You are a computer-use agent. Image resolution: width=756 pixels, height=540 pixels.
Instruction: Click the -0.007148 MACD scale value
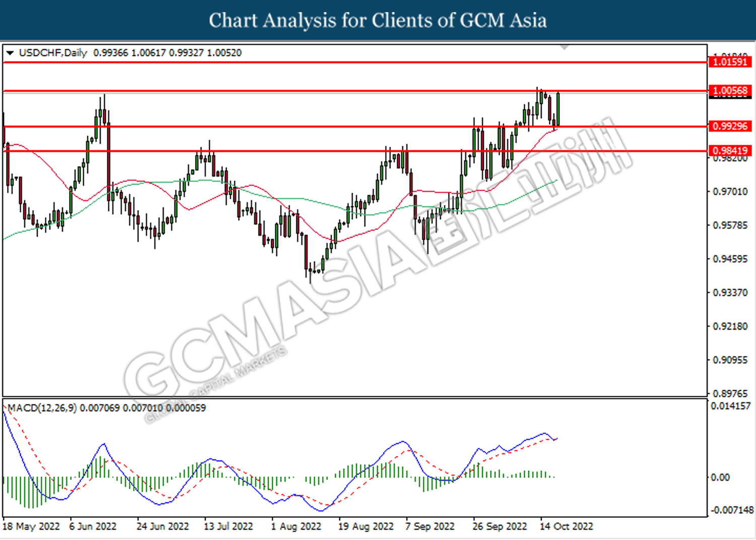(732, 510)
